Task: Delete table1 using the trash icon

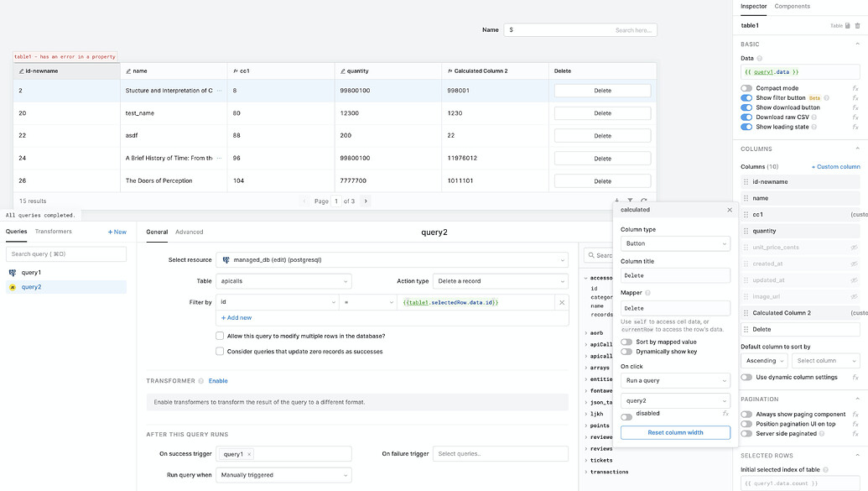Action: click(857, 25)
